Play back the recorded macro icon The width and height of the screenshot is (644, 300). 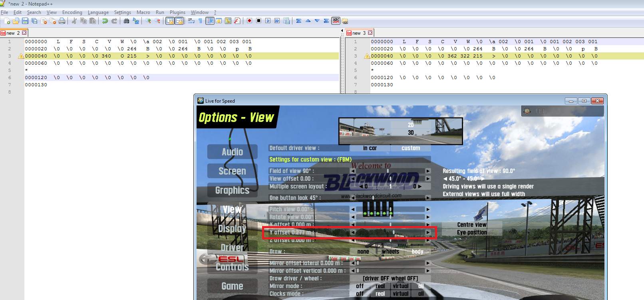(x=268, y=21)
